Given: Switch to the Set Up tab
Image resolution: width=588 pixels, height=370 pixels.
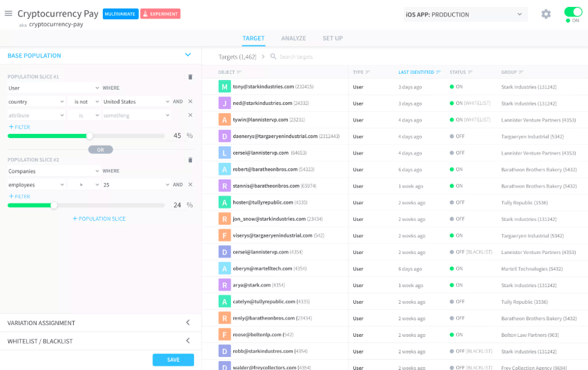Looking at the screenshot, I should [333, 38].
